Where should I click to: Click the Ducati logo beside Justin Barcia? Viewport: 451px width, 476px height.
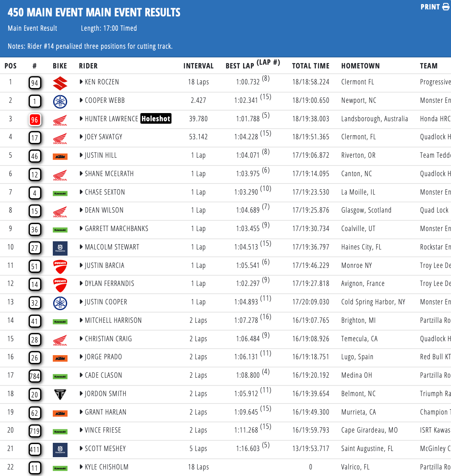click(x=60, y=266)
